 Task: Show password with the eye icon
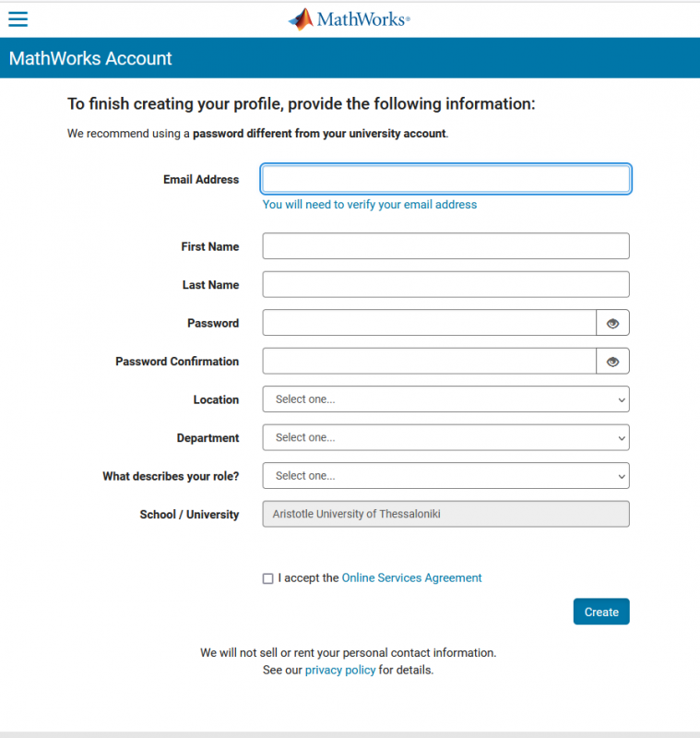pos(612,323)
